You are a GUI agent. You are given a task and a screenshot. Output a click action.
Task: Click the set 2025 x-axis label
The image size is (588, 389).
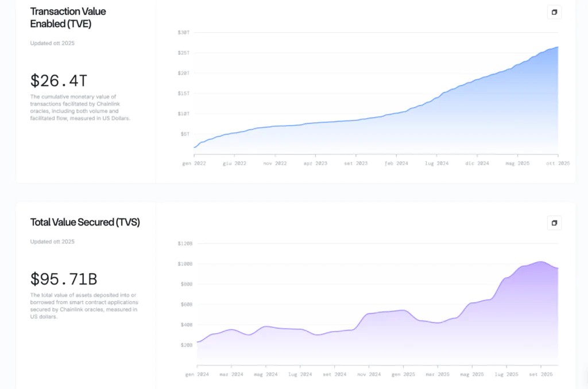540,374
